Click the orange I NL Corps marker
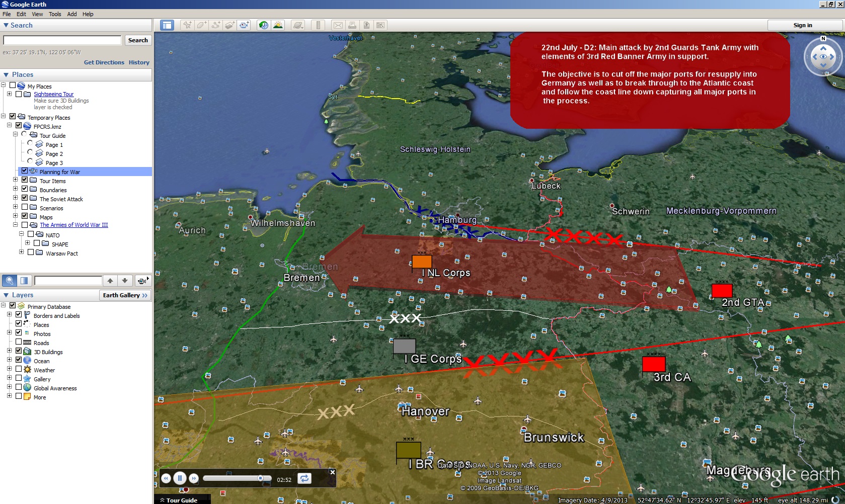Image resolution: width=845 pixels, height=504 pixels. click(422, 262)
